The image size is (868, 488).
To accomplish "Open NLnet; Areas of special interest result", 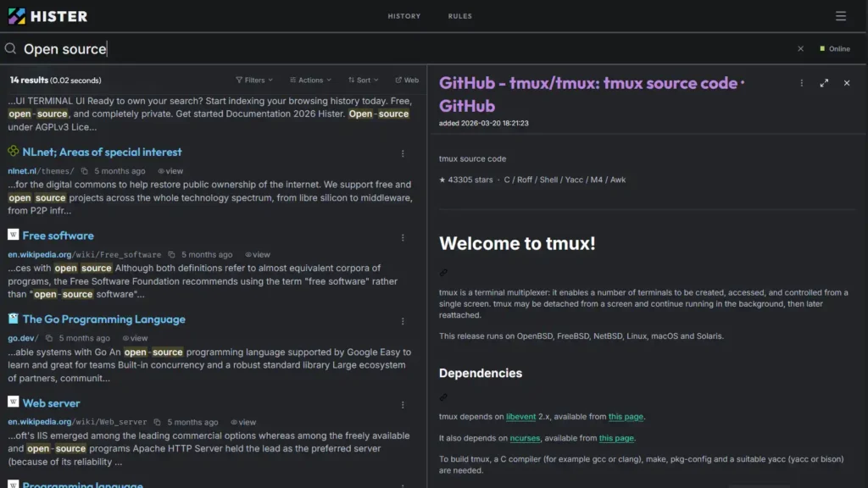I will click(x=102, y=152).
